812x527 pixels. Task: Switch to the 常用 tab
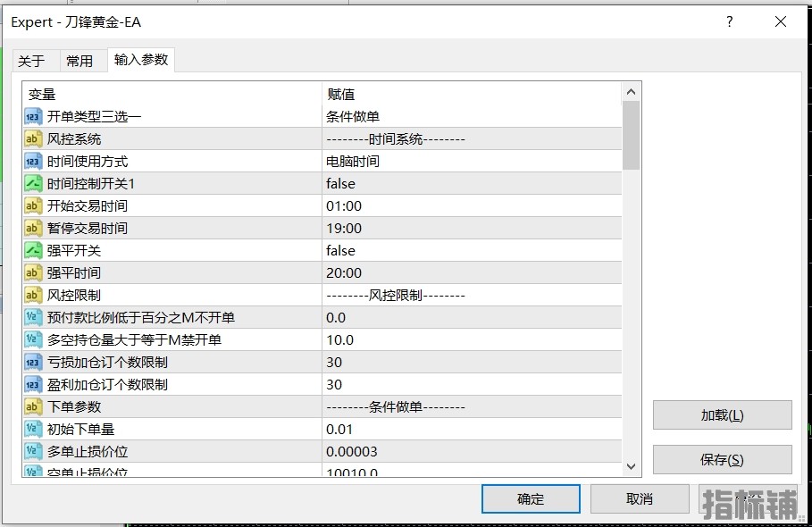(x=80, y=61)
